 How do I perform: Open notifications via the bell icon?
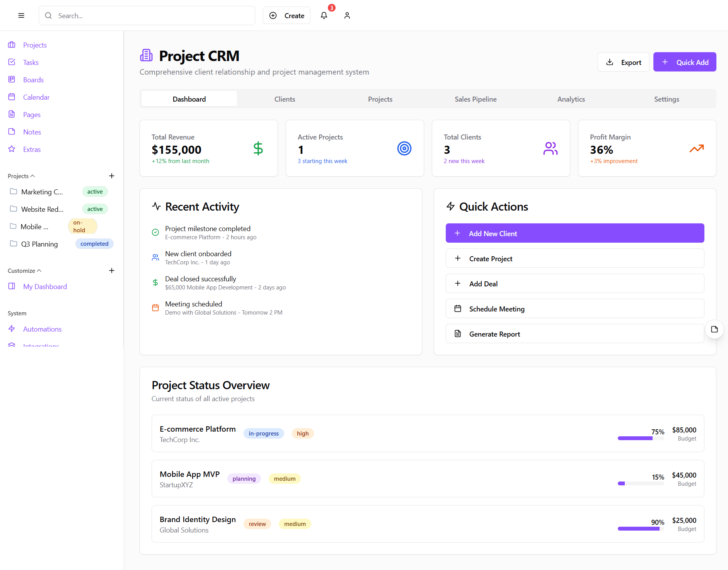pyautogui.click(x=324, y=16)
